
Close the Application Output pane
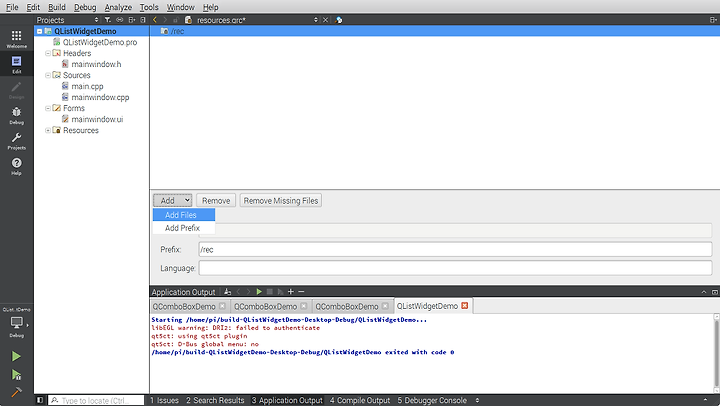(x=714, y=292)
